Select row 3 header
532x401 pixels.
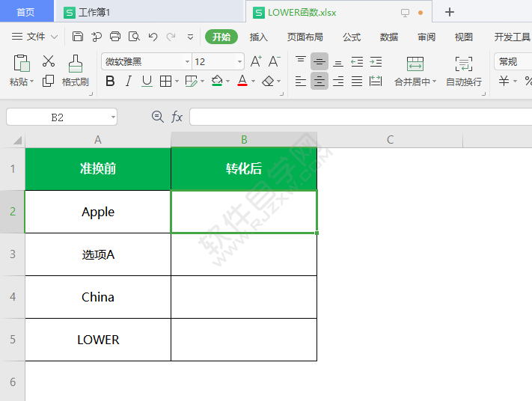(13, 254)
